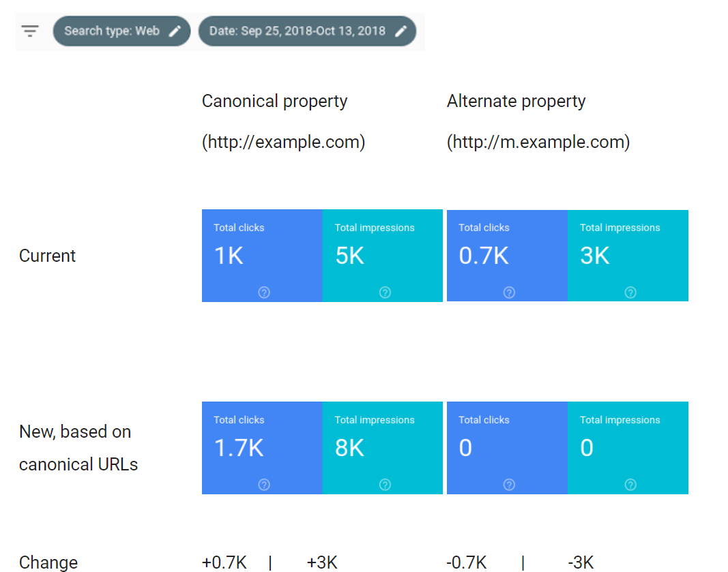Viewport: 728px width, 572px height.
Task: Select the New canonical Total impressions 8K card
Action: click(382, 448)
